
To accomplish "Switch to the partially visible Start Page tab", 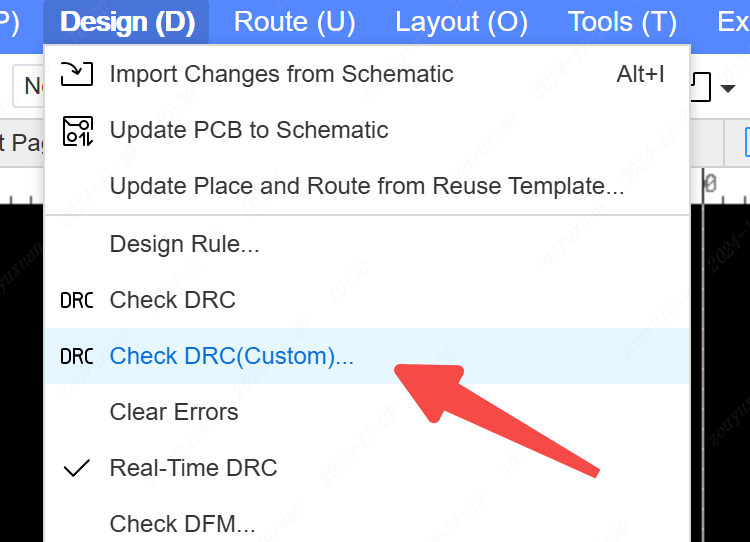I will tap(20, 144).
